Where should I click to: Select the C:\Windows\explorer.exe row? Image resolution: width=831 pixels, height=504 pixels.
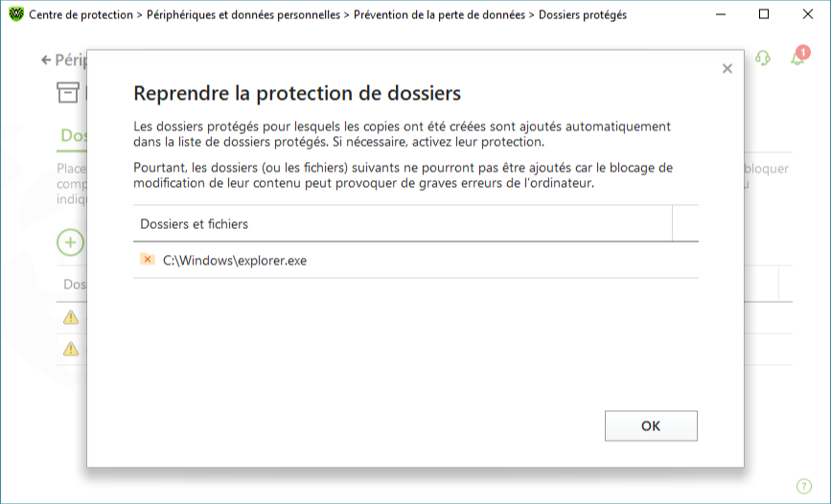pos(416,261)
